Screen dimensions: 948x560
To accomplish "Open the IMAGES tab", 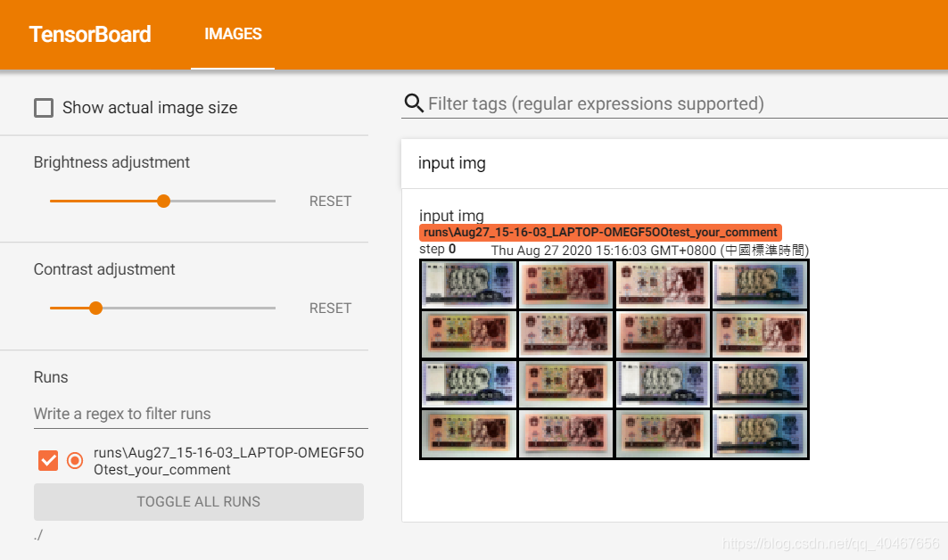I will (233, 34).
